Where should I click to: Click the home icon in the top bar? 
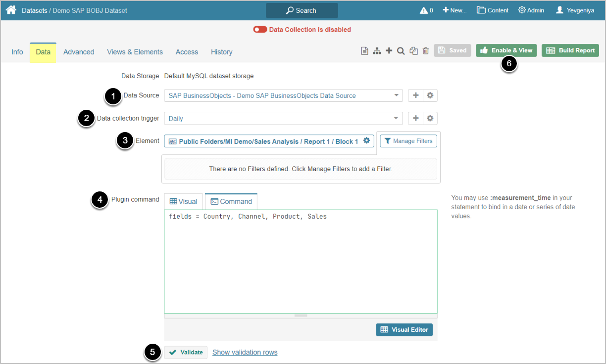pos(11,10)
